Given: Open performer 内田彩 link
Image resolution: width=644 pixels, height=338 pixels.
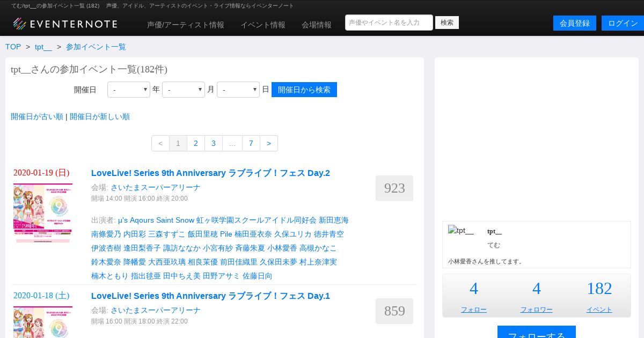Looking at the screenshot, I should point(135,234).
